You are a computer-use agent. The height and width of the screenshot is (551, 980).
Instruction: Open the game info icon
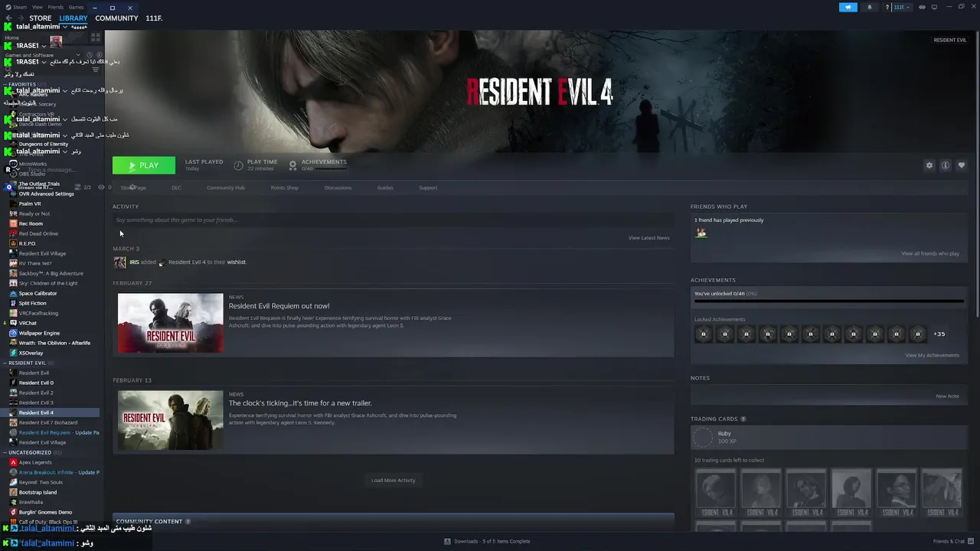(946, 165)
